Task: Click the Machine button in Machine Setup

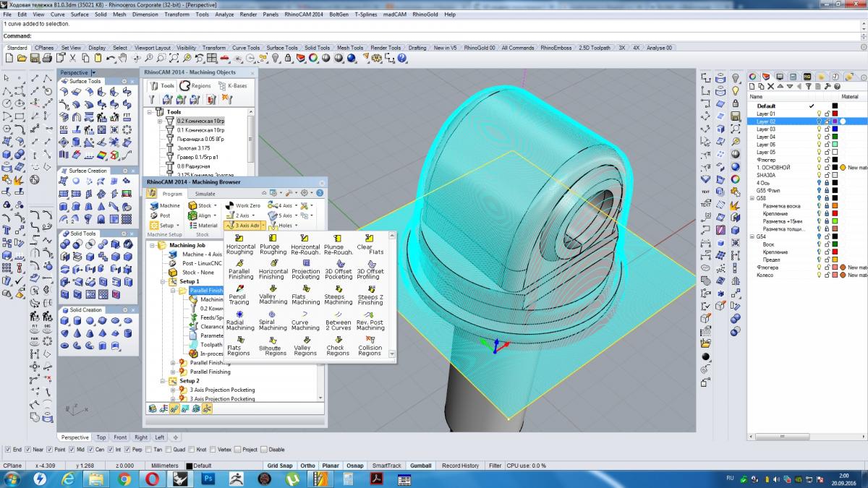Action: coord(165,205)
